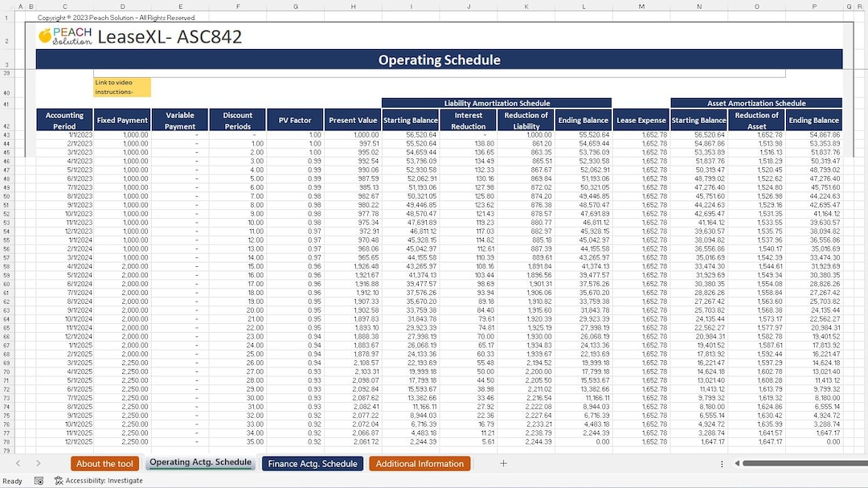Select row 60 header
868x488 pixels.
[6, 284]
